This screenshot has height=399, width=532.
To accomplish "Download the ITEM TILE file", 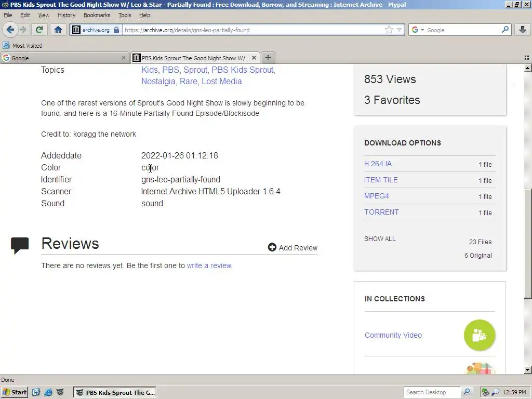I will (381, 180).
